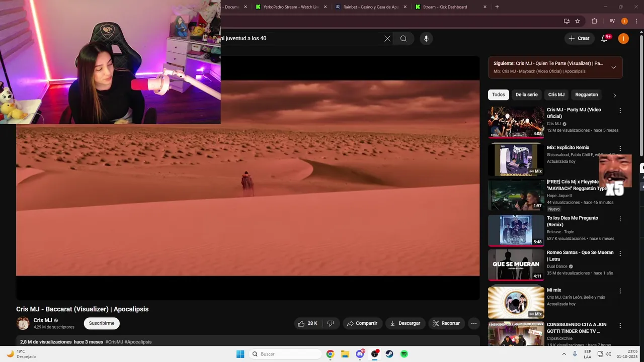Open Discord from the taskbar

(360, 354)
